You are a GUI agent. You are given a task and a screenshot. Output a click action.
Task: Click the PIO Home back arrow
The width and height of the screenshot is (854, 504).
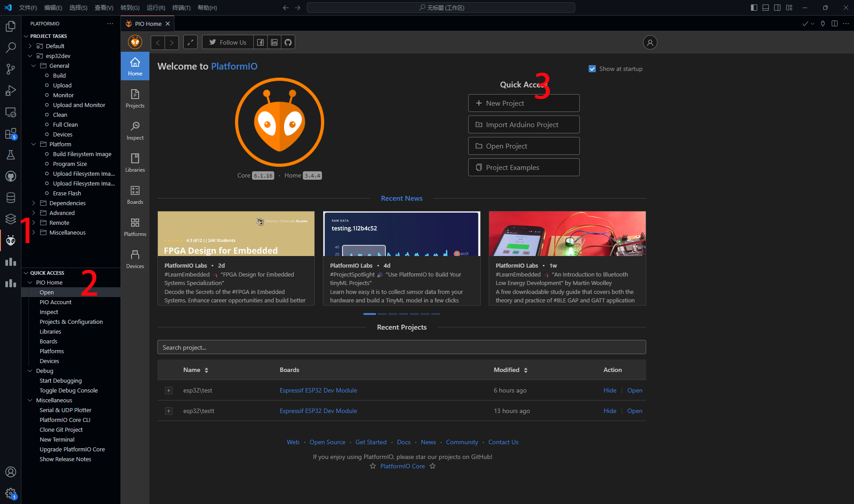[x=158, y=42]
